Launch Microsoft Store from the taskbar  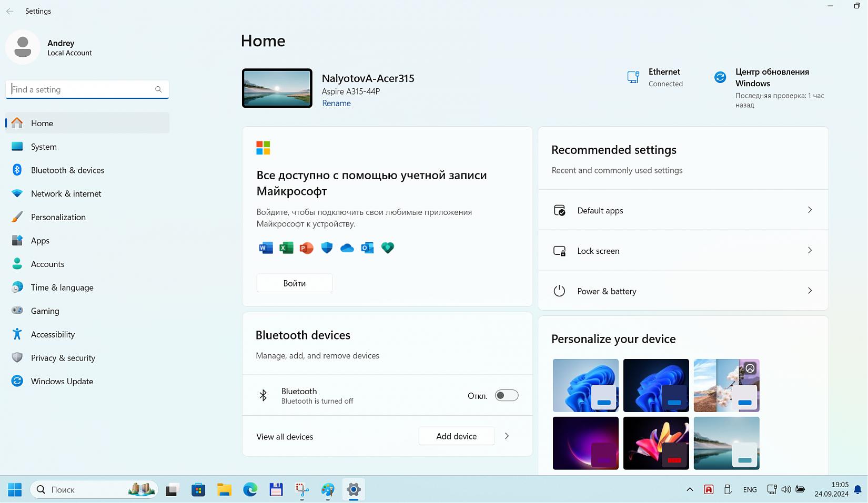(x=198, y=490)
